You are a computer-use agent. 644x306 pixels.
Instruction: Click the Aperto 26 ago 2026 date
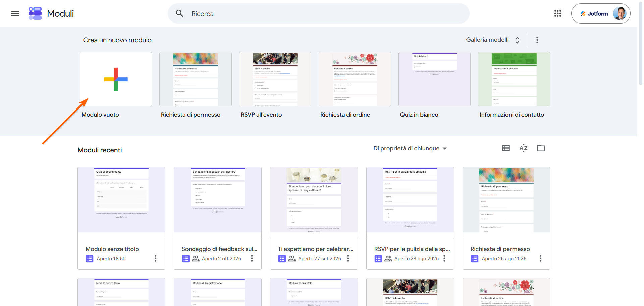[504, 259]
